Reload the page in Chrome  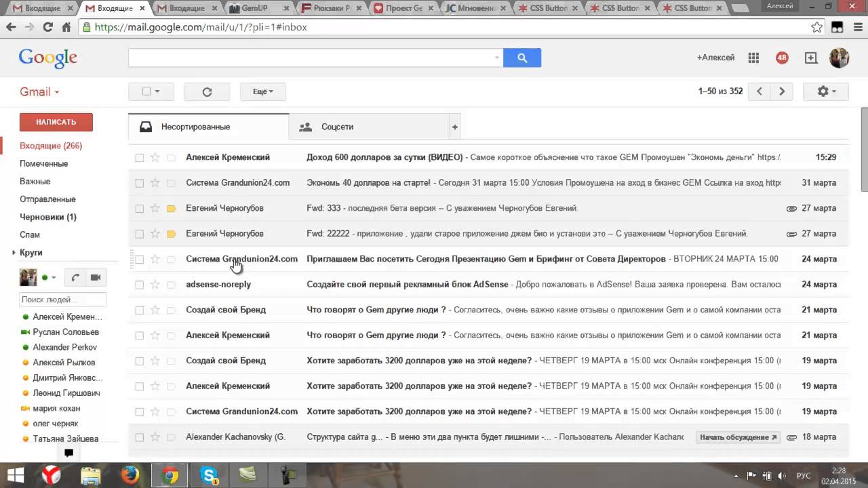(47, 27)
